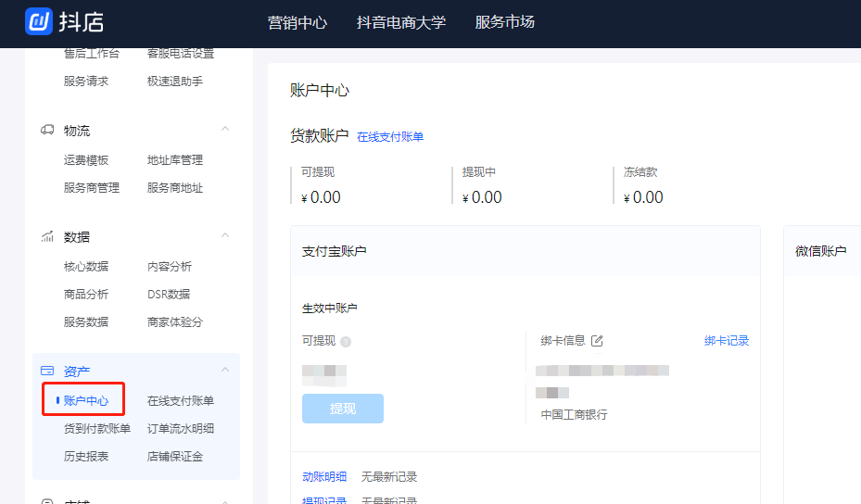Click the help icon beside 可提现
Image resolution: width=861 pixels, height=504 pixels.
(x=346, y=342)
